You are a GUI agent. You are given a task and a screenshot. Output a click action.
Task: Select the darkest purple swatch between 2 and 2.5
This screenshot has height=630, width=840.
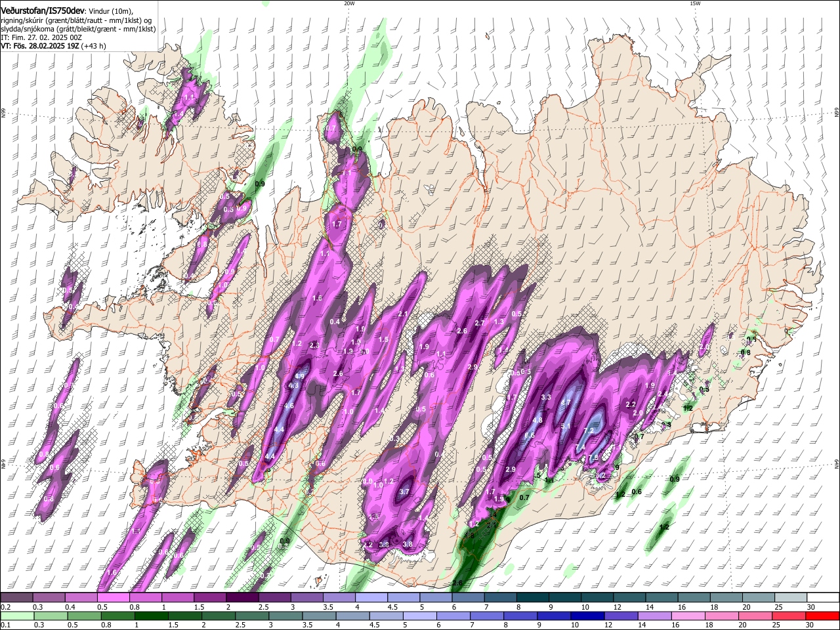tap(241, 598)
